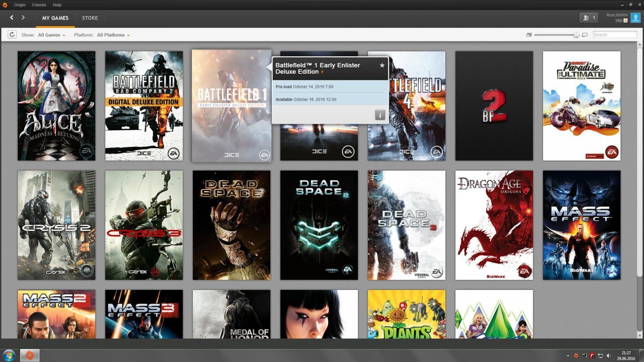Select the first Mass Effect tile
This screenshot has height=362, width=644.
click(581, 225)
